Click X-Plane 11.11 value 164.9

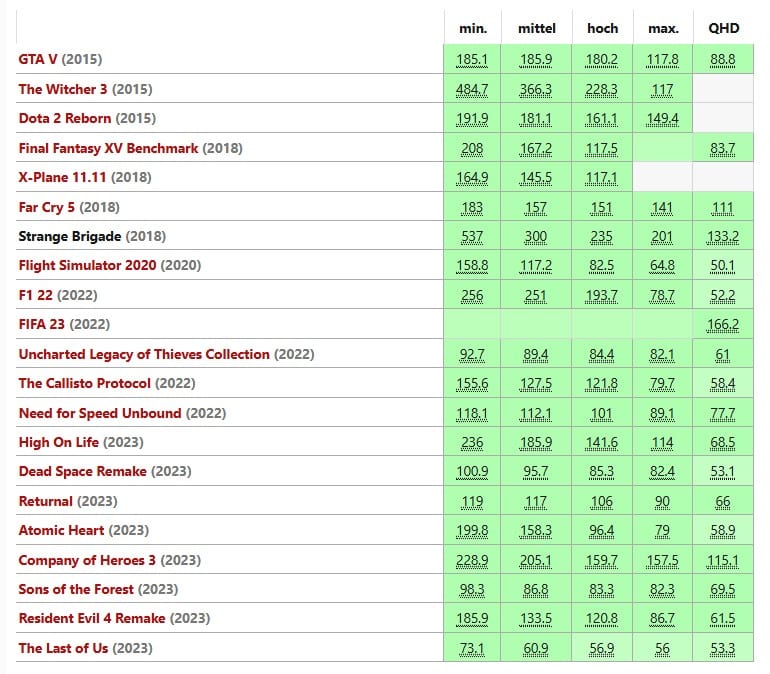coord(472,178)
